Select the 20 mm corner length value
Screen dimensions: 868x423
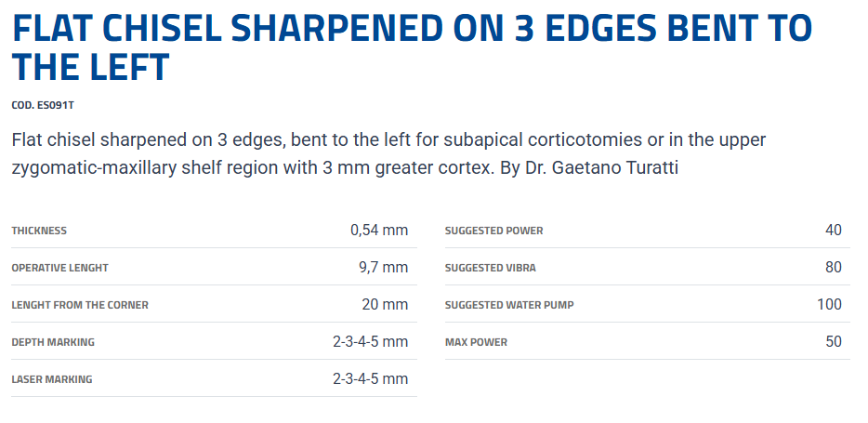click(385, 305)
